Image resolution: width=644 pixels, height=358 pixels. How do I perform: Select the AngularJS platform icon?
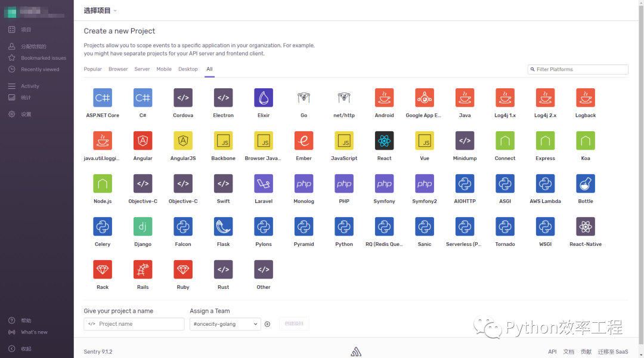pos(183,141)
